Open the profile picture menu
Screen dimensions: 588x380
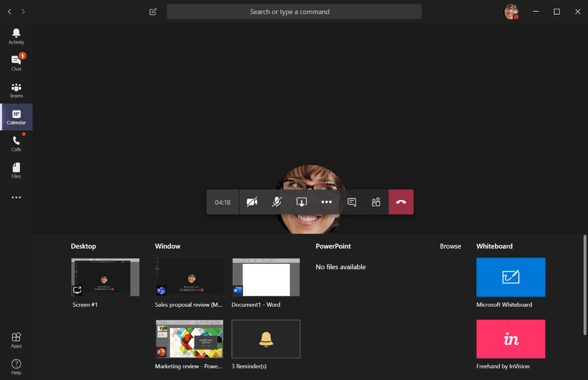coord(511,12)
